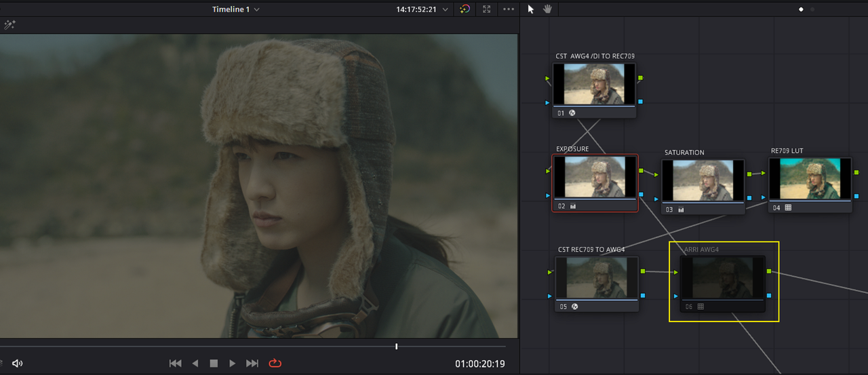Click green RGB input of ARRI AWG4 node
Screen dimensions: 868x375
(675, 272)
